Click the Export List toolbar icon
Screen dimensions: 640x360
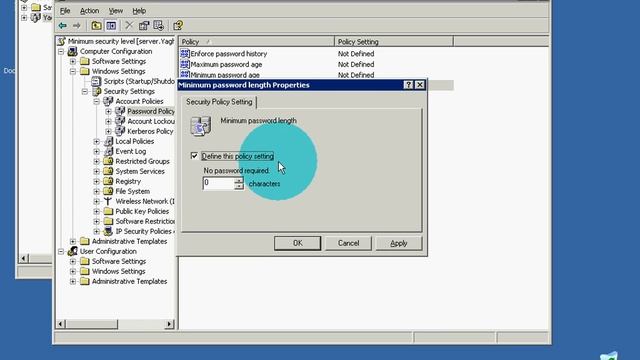(158, 26)
